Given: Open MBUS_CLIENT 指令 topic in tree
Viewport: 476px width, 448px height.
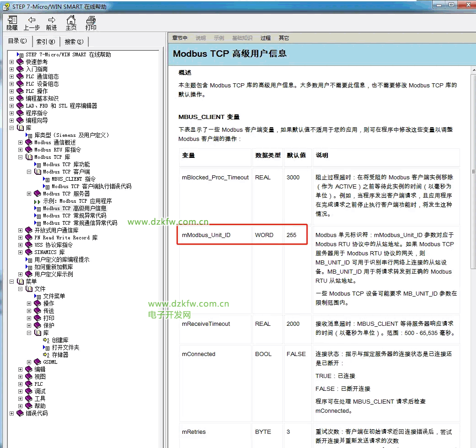Looking at the screenshot, I should [73, 179].
